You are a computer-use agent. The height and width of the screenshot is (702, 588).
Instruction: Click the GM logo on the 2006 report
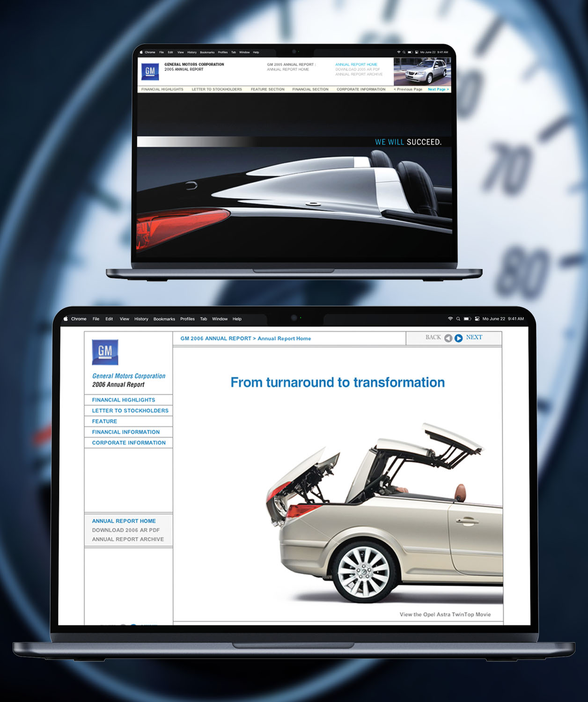tap(105, 352)
